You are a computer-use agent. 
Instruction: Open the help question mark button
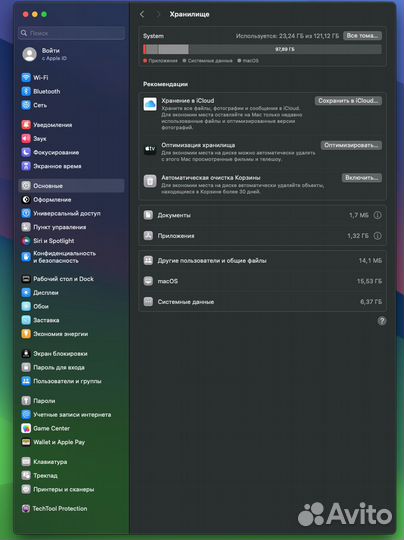[x=382, y=321]
